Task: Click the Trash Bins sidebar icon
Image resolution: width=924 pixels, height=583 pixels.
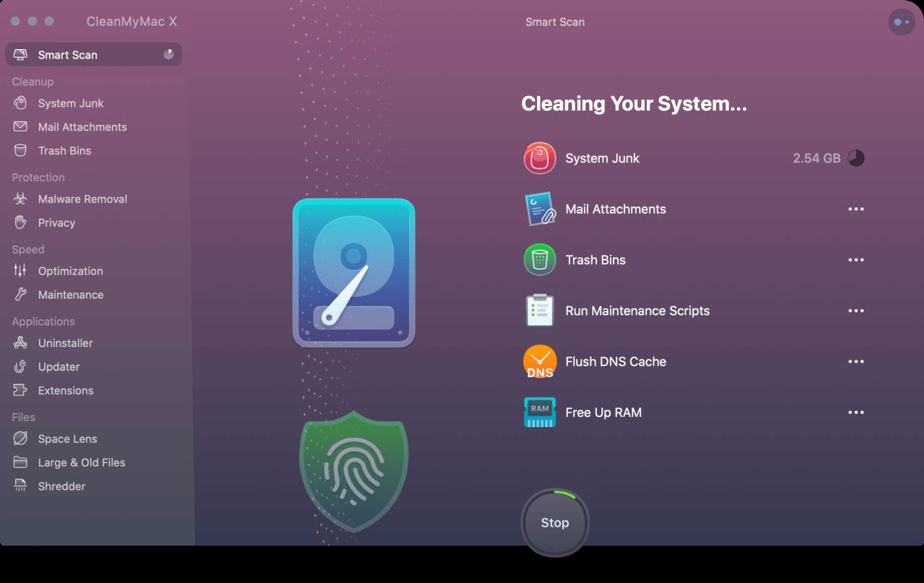Action: click(20, 151)
